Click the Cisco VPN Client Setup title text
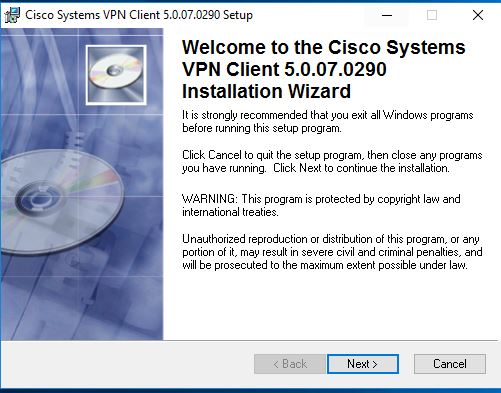The width and height of the screenshot is (501, 393). (x=139, y=15)
